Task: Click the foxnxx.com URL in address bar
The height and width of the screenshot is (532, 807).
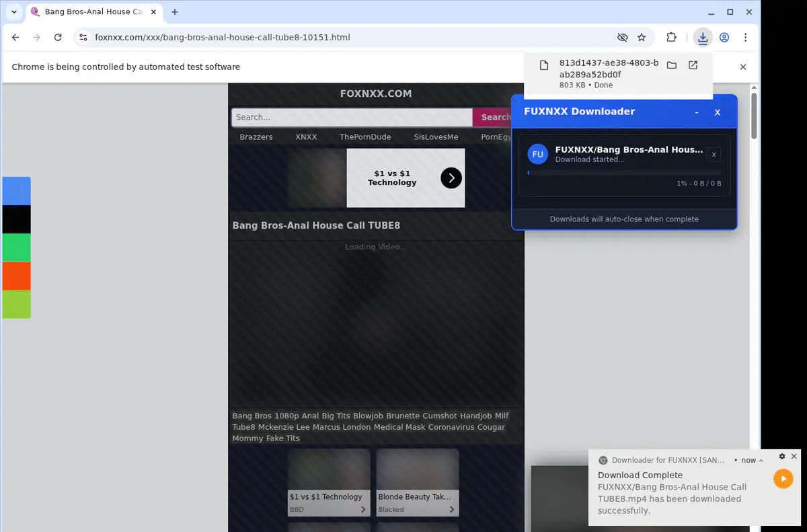Action: (223, 38)
